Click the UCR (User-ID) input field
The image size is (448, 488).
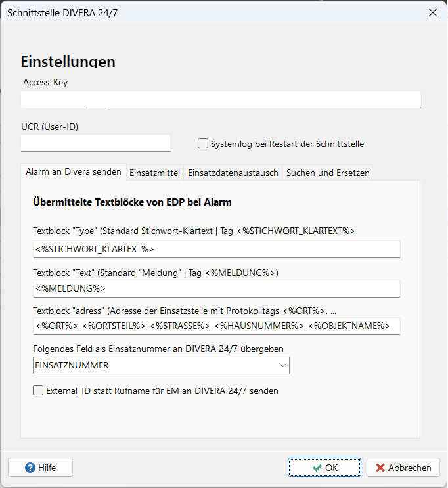(x=95, y=143)
